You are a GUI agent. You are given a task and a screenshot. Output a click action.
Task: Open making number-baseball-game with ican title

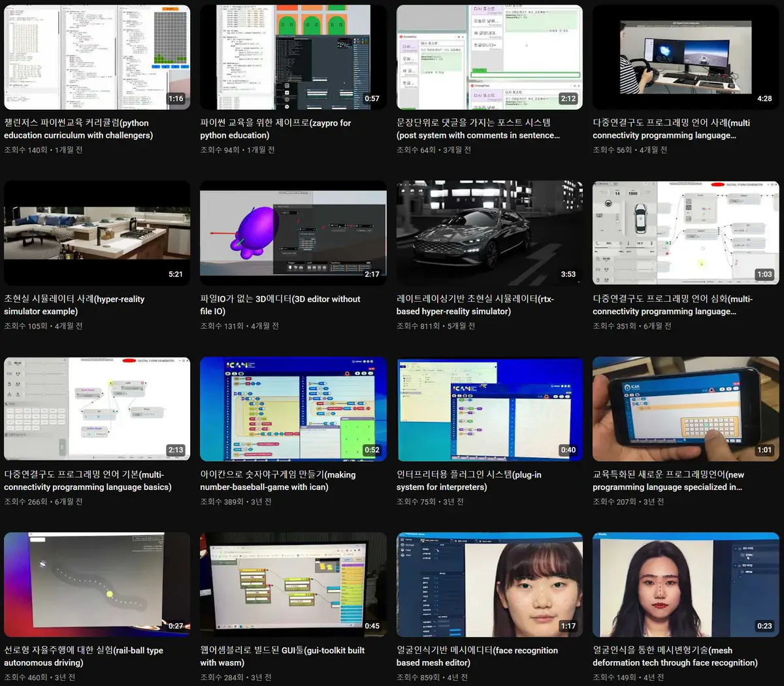point(278,481)
